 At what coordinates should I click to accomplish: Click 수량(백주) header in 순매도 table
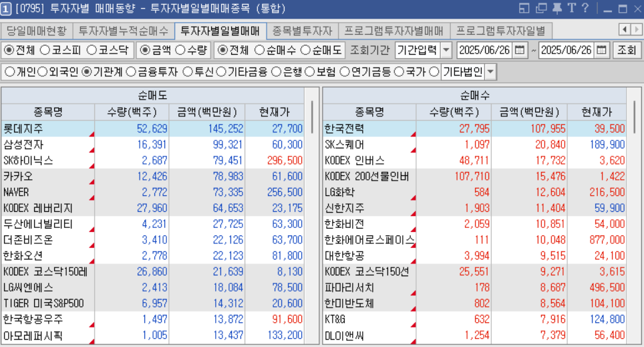[x=132, y=112]
